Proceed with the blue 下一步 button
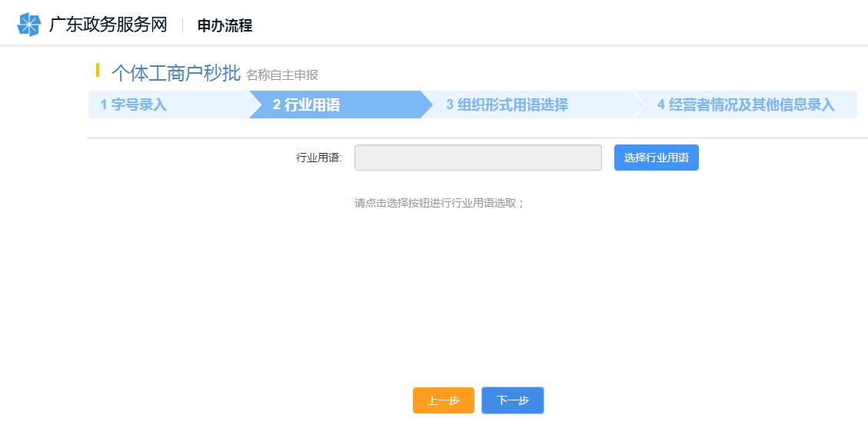 pyautogui.click(x=513, y=400)
